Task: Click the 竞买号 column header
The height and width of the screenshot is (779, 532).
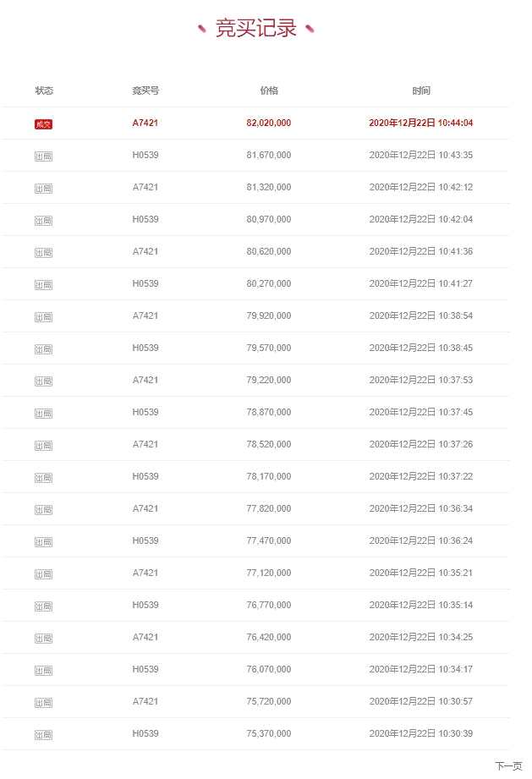Action: 145,91
